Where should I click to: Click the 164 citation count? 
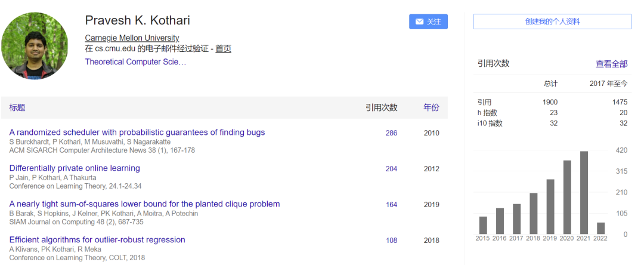(x=391, y=205)
